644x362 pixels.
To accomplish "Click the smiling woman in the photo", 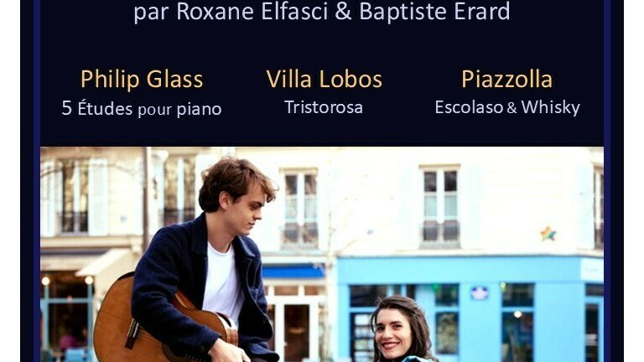I will (401, 328).
